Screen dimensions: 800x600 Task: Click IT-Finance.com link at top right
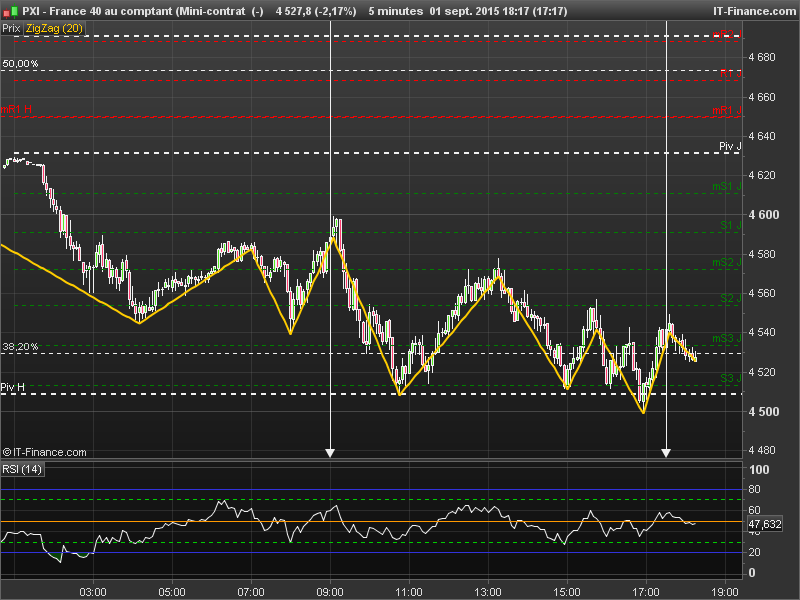754,11
